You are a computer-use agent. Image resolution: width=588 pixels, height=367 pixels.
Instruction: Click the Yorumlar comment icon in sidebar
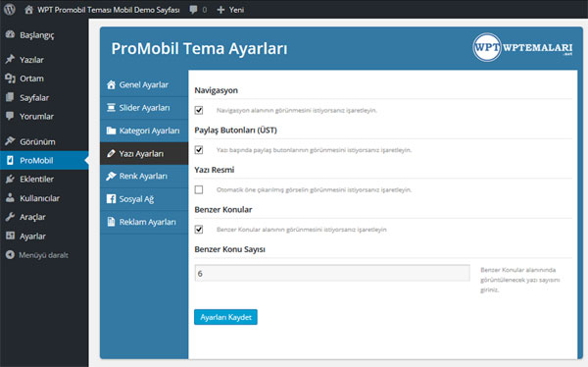pyautogui.click(x=10, y=116)
